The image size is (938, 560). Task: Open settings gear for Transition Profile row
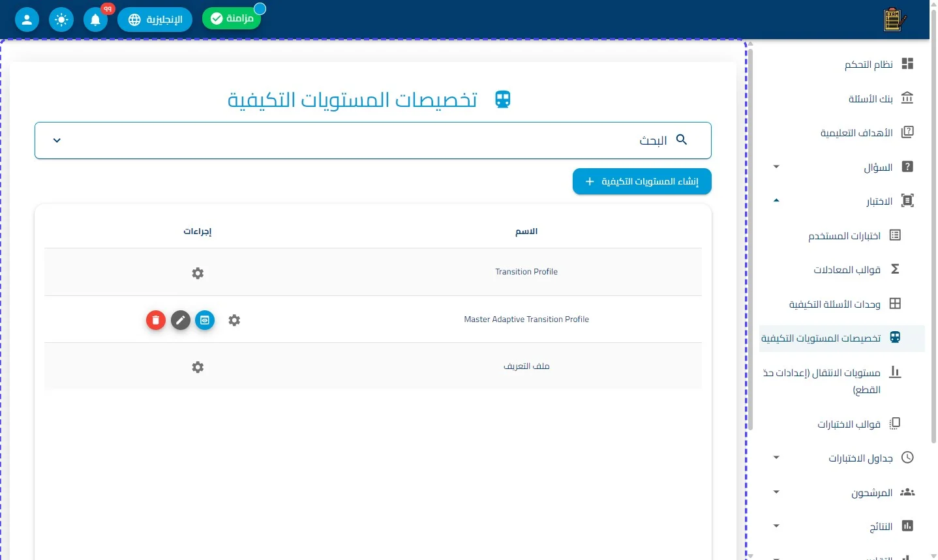point(198,273)
